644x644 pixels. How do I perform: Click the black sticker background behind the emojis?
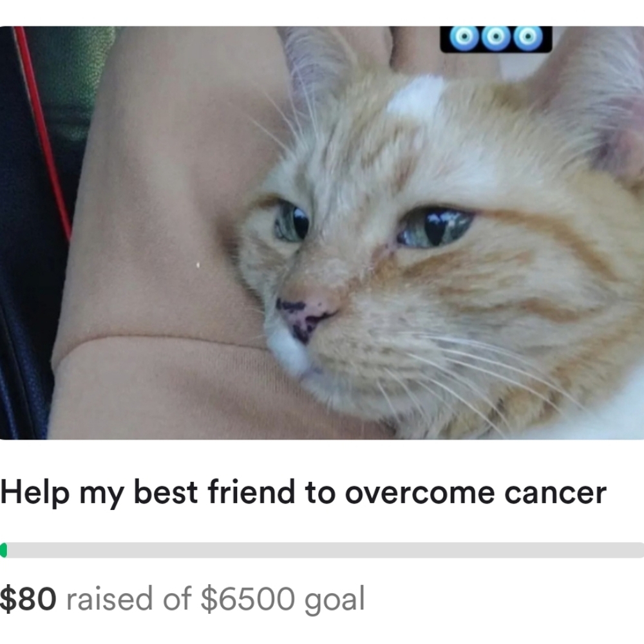(x=496, y=39)
